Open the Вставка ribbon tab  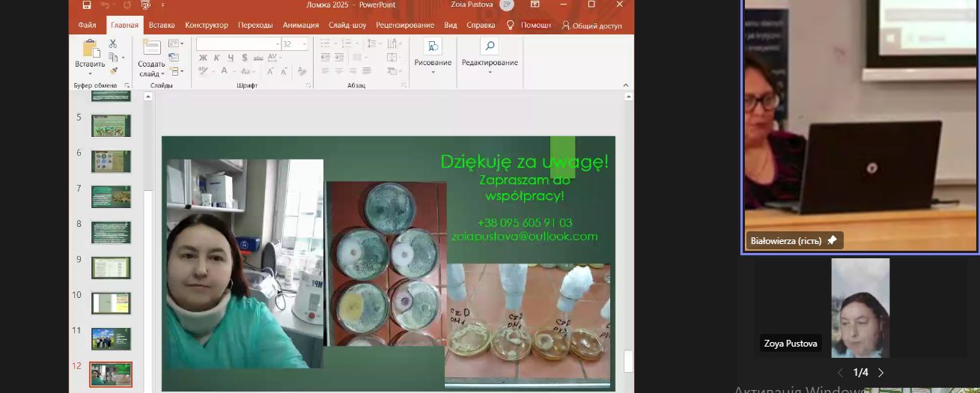(x=162, y=25)
